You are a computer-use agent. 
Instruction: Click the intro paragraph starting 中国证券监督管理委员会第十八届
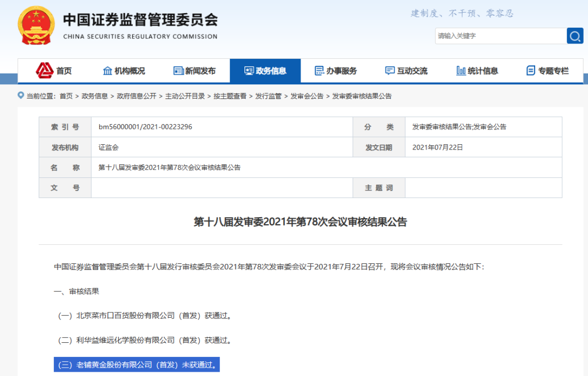pyautogui.click(x=269, y=267)
